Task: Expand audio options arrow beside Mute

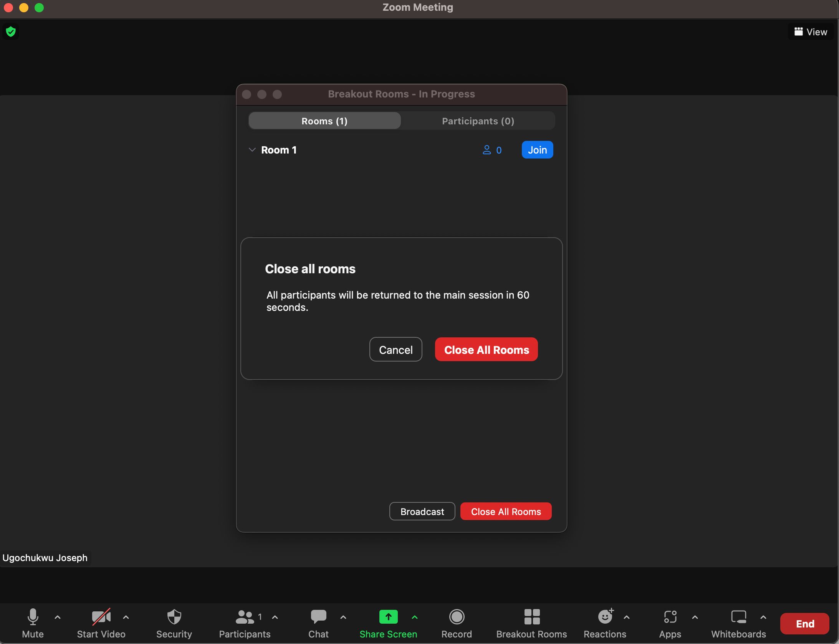Action: [58, 617]
